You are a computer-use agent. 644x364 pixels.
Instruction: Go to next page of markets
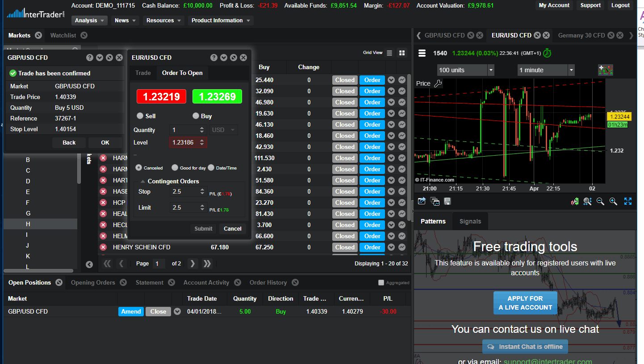coord(192,264)
